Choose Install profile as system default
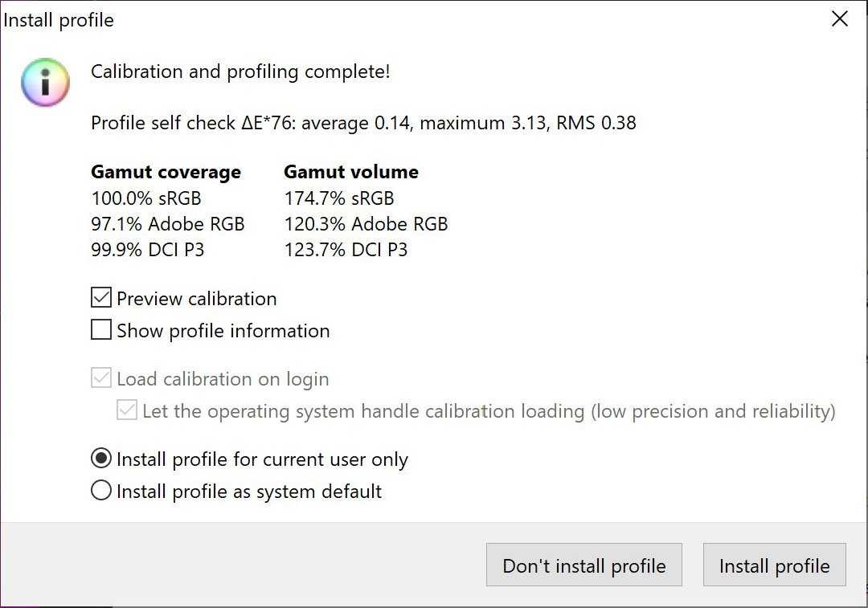The width and height of the screenshot is (868, 608). (x=101, y=491)
